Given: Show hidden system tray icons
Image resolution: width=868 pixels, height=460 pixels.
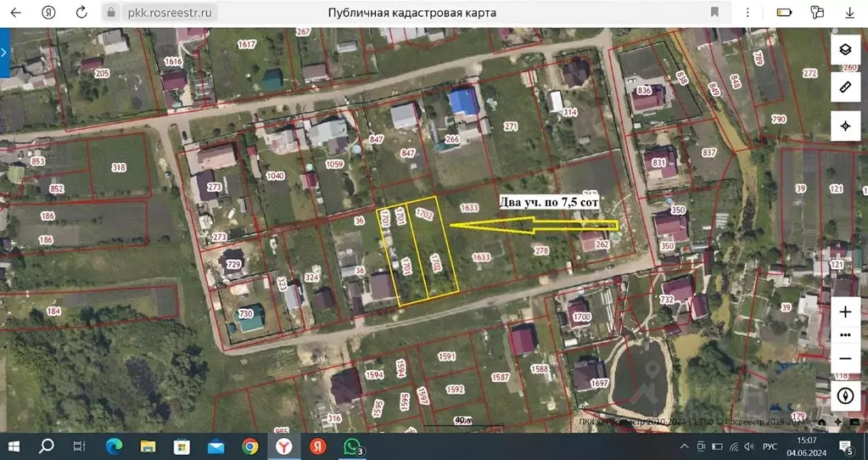Looking at the screenshot, I should [685, 446].
